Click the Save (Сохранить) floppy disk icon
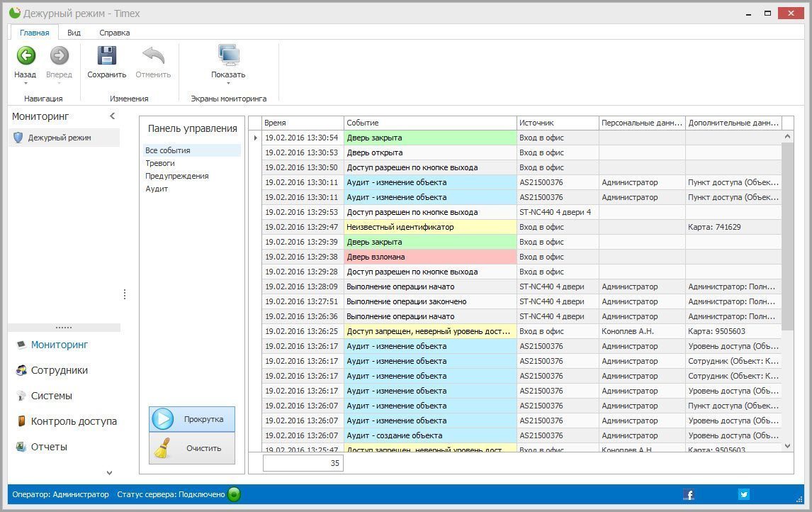812x512 pixels. point(106,56)
